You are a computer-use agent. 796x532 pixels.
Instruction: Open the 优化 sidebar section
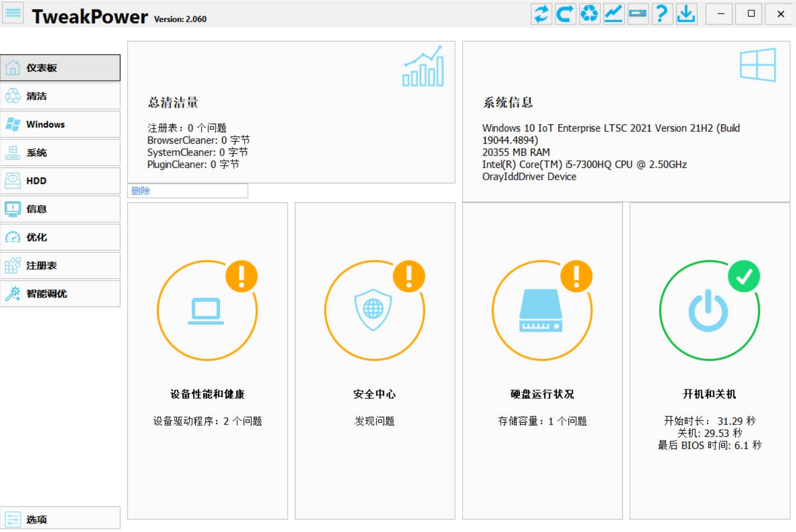(60, 237)
